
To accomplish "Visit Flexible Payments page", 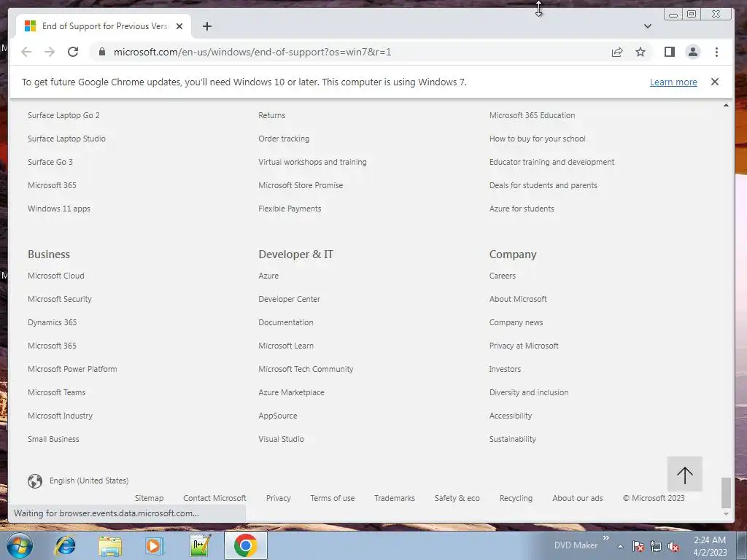I will tap(290, 209).
